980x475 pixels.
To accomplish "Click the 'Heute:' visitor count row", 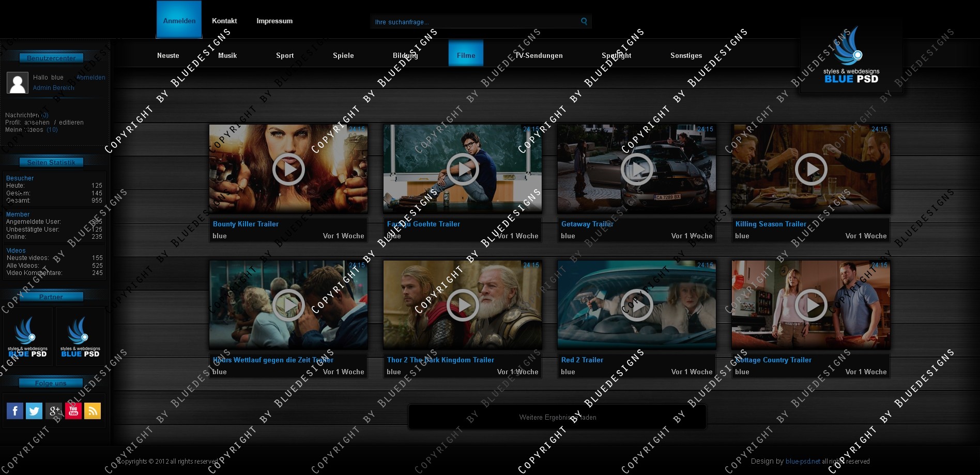I will pyautogui.click(x=54, y=186).
